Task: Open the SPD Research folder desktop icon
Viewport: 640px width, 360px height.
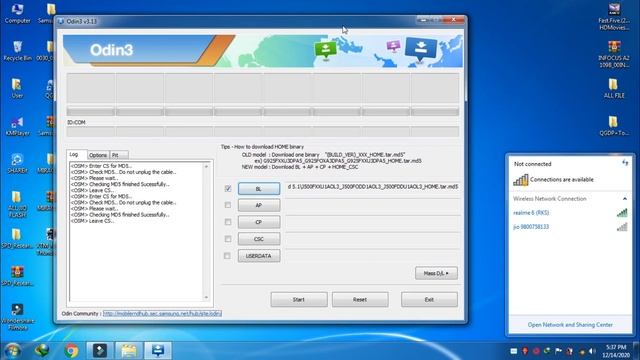Action: pyautogui.click(x=17, y=238)
